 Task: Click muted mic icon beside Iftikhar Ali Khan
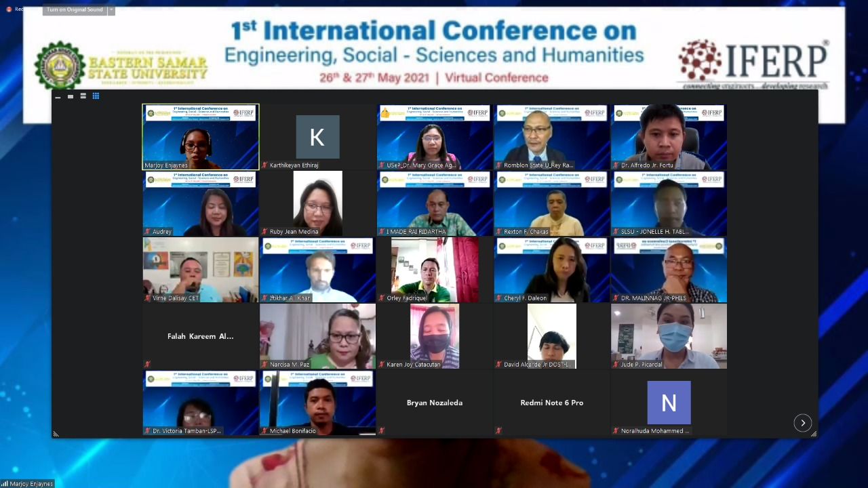click(265, 298)
